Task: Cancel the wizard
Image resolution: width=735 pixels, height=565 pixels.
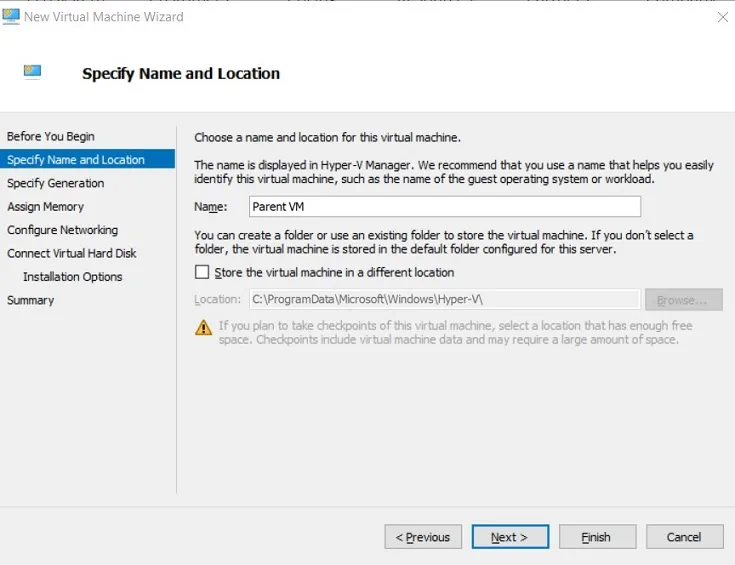Action: (x=684, y=537)
